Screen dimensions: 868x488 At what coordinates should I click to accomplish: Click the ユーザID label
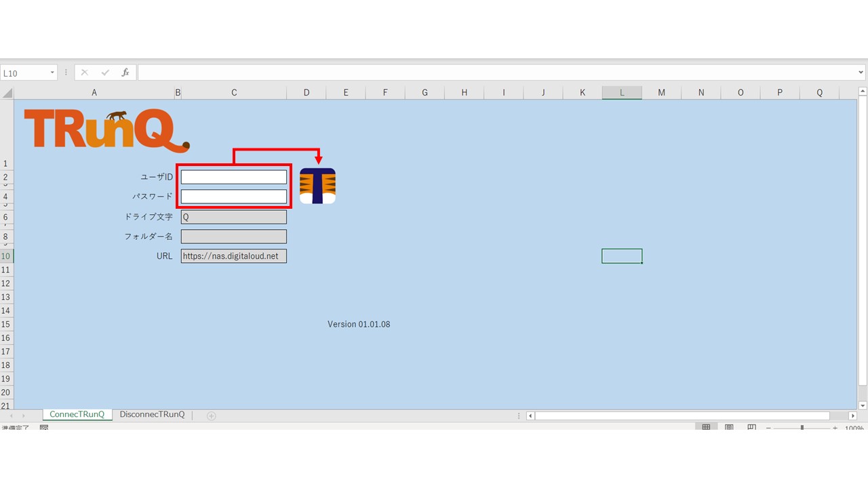pyautogui.click(x=157, y=177)
